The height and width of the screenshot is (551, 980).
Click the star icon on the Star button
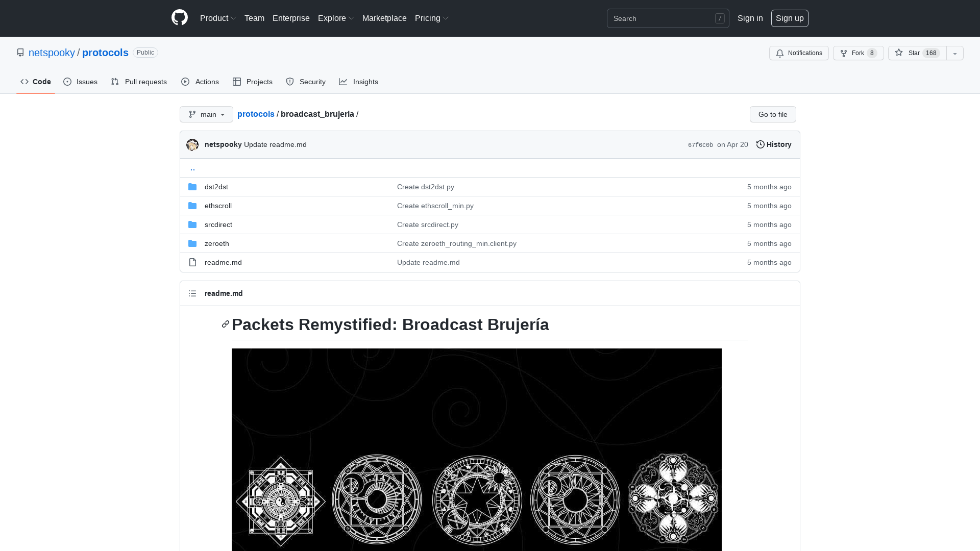click(x=899, y=53)
